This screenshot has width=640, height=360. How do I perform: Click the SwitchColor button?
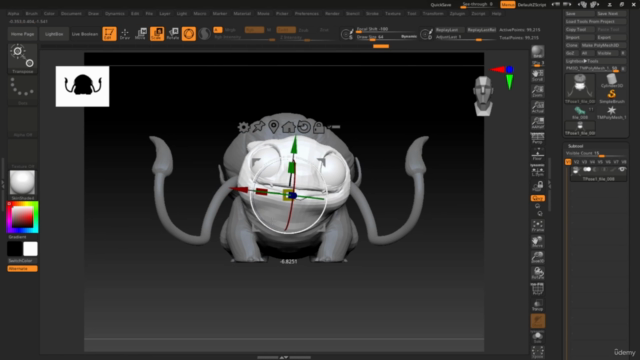[x=22, y=260]
